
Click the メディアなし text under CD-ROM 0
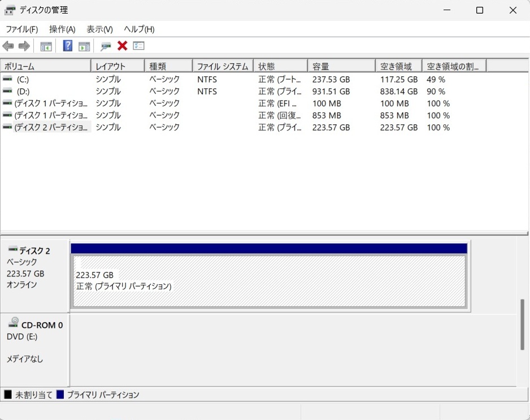coord(25,359)
